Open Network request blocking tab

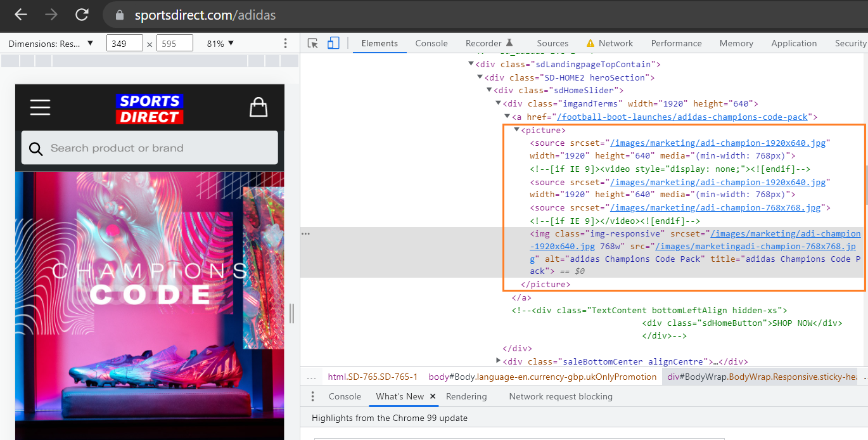561,396
